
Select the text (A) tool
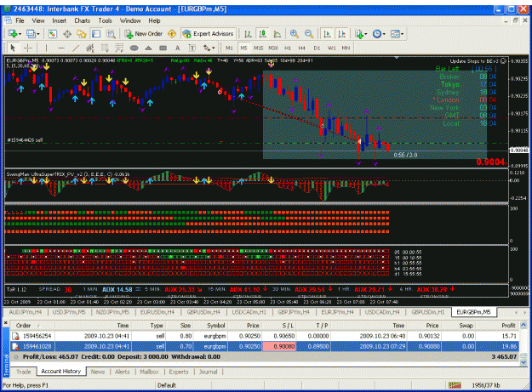point(177,48)
